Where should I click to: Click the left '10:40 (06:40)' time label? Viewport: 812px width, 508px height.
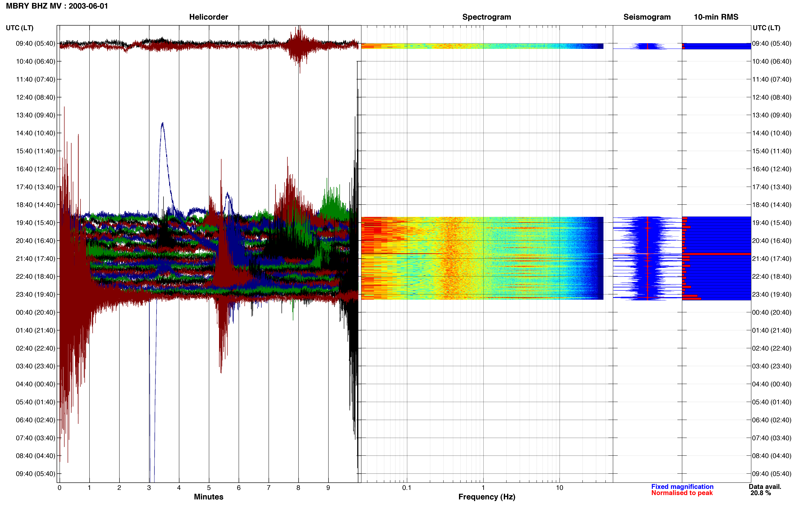pyautogui.click(x=36, y=61)
